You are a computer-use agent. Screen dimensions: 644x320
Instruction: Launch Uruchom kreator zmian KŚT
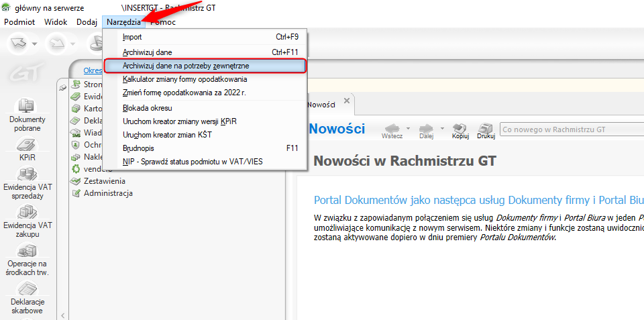(x=205, y=135)
